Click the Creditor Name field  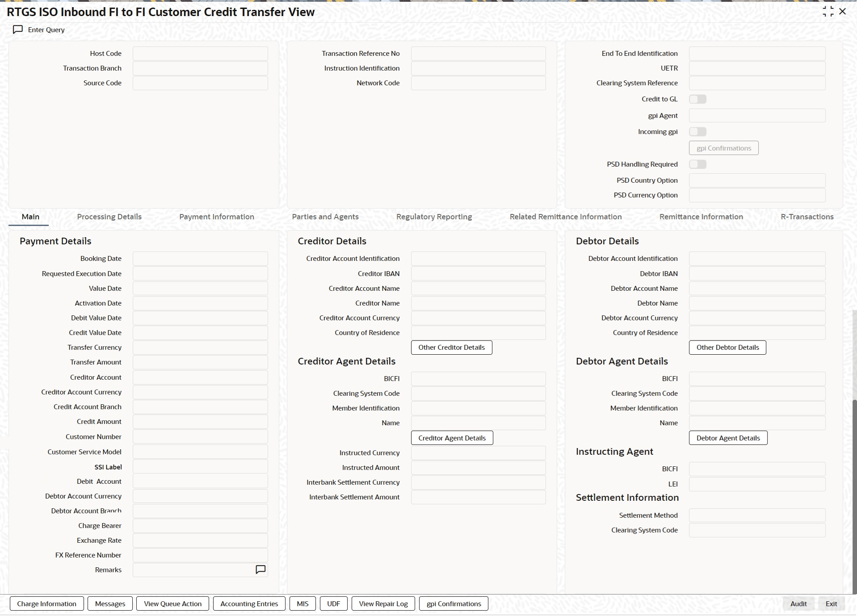pyautogui.click(x=478, y=303)
